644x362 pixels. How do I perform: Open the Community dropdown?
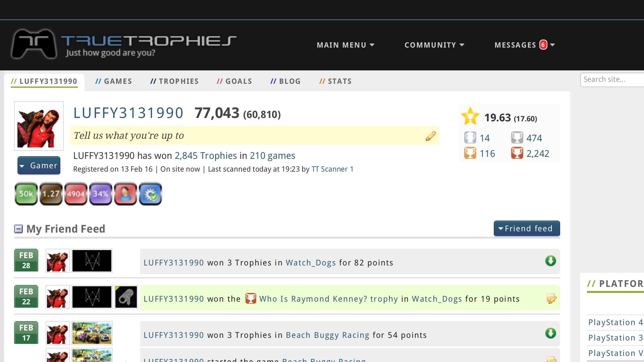coord(434,45)
